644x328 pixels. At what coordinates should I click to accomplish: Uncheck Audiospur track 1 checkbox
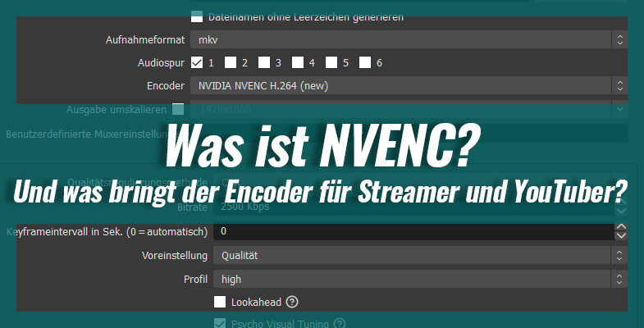[x=197, y=62]
